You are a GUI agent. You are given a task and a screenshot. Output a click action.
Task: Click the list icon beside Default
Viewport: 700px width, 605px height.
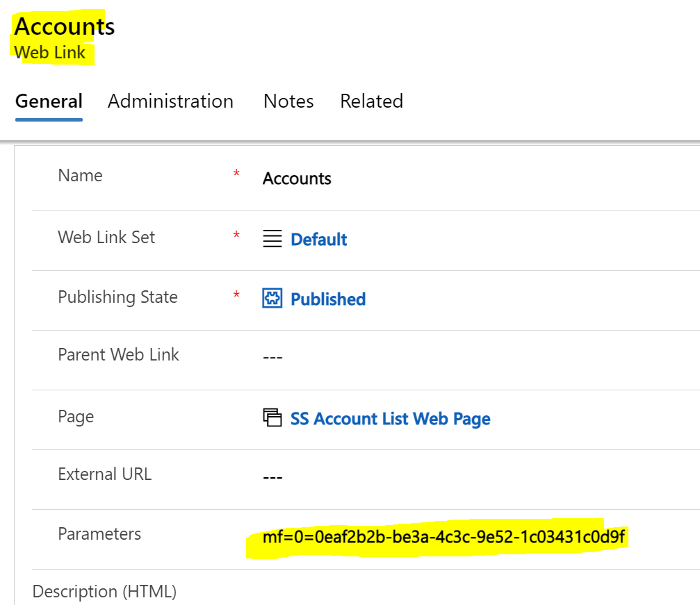272,240
